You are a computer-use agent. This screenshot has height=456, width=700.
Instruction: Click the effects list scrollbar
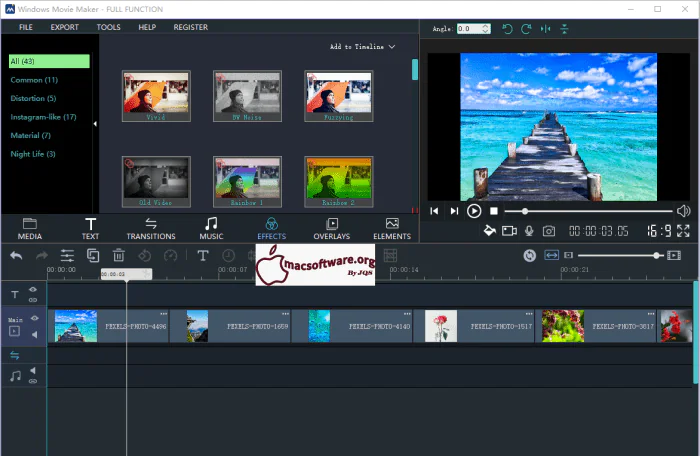pyautogui.click(x=415, y=70)
